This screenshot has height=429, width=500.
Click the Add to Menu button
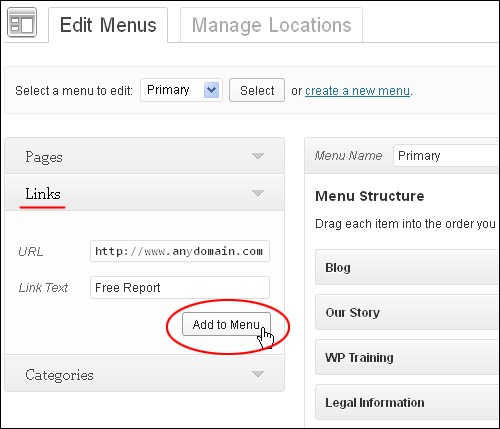click(226, 324)
